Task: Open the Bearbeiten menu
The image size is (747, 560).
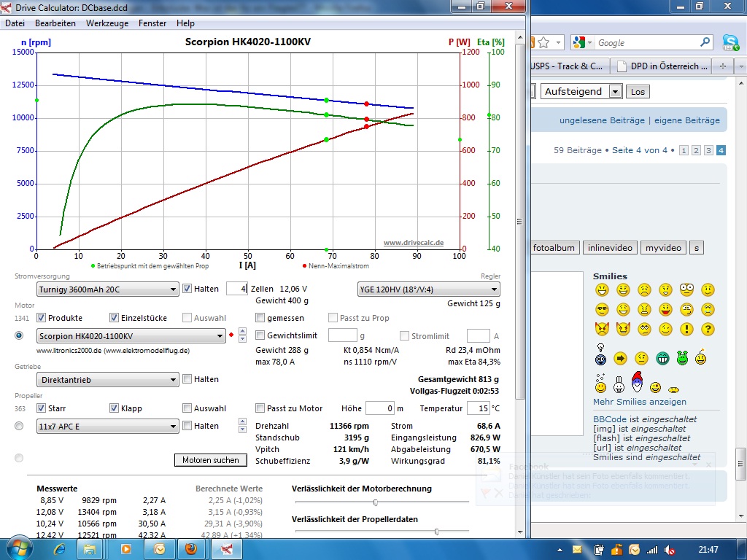Action: point(55,23)
